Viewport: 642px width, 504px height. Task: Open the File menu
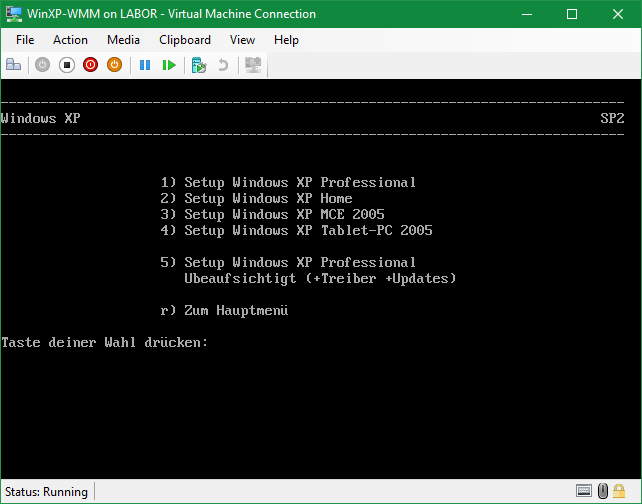25,40
